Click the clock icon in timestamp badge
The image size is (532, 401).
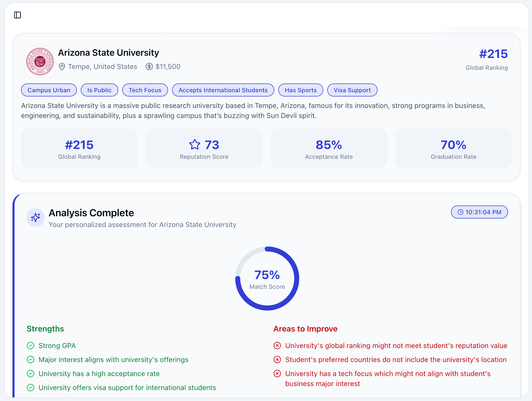pos(461,212)
